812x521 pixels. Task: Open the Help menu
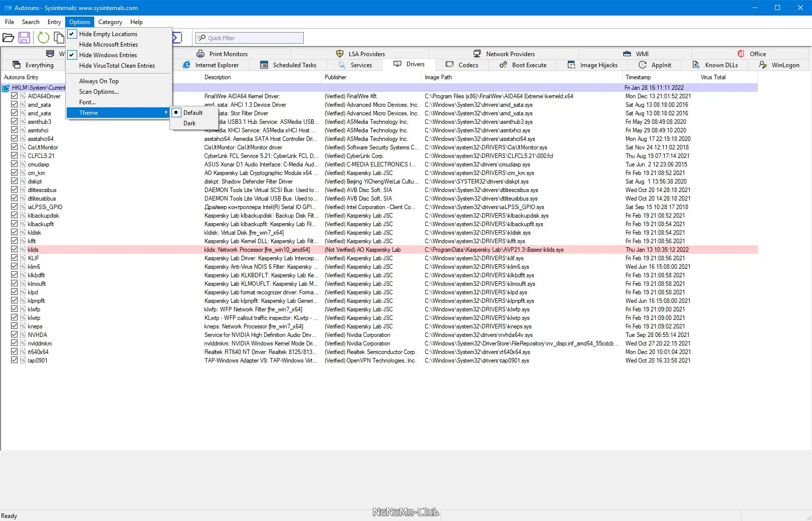136,22
